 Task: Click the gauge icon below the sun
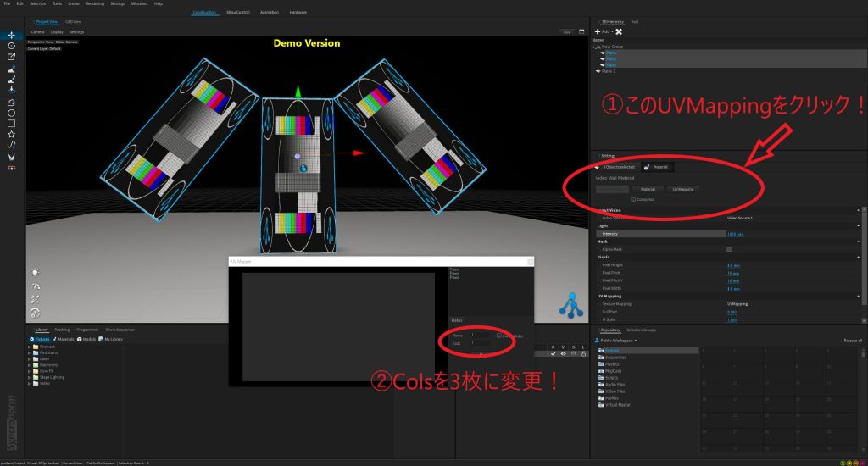pyautogui.click(x=35, y=286)
